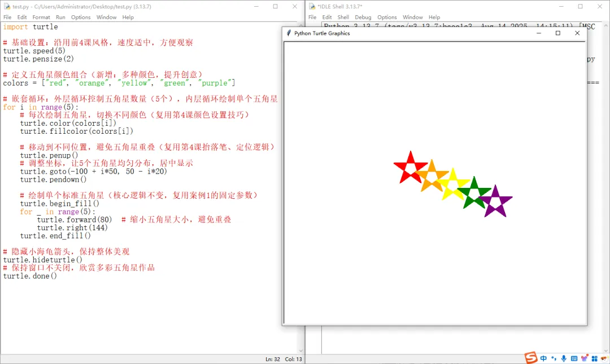610x364 pixels.
Task: Toggle Chinese/English input mode icon
Action: (543, 358)
